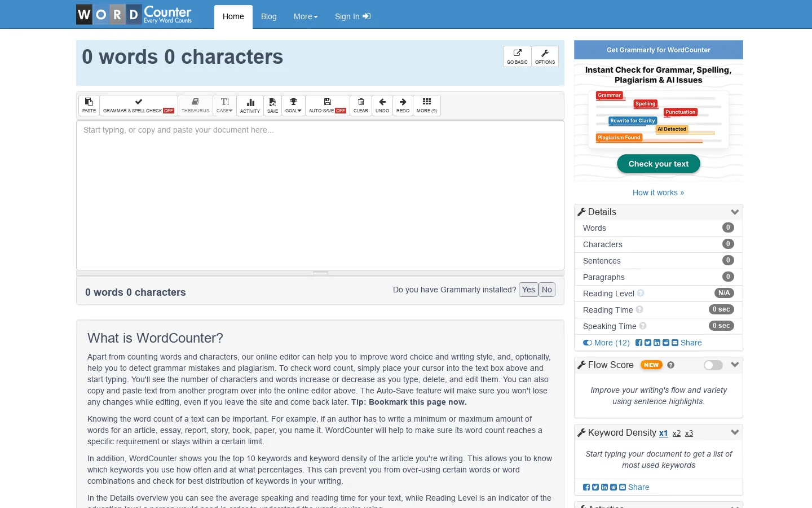Open the Blog menu item
The height and width of the screenshot is (508, 812).
(269, 17)
